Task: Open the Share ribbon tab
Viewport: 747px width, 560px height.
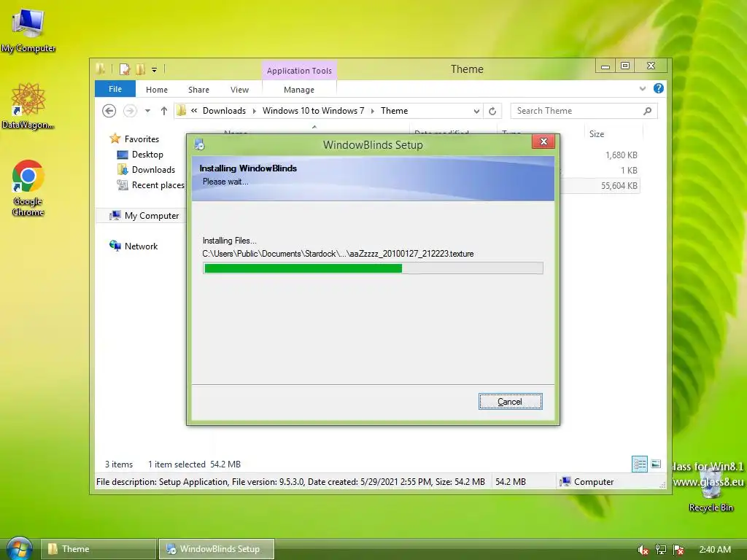Action: pos(198,90)
